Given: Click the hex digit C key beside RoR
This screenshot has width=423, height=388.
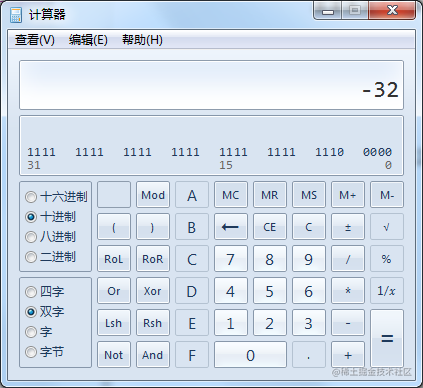Looking at the screenshot, I should [192, 259].
